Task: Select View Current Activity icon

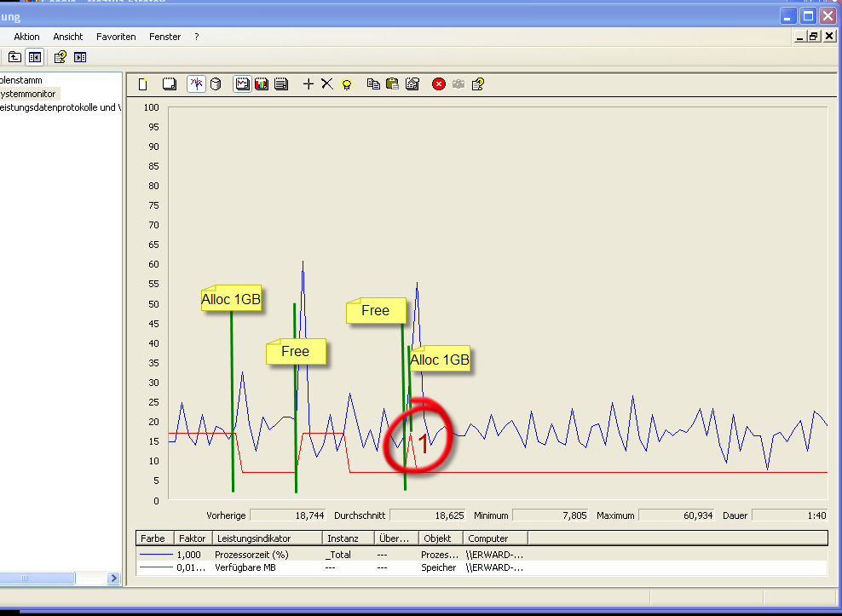Action: point(197,83)
